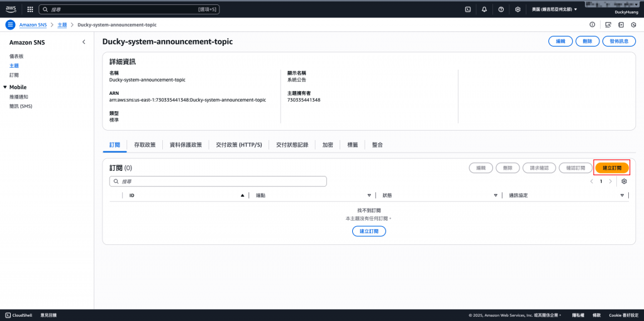Click the rightmost hexagon icon under account name
644x321 pixels.
pos(634,24)
